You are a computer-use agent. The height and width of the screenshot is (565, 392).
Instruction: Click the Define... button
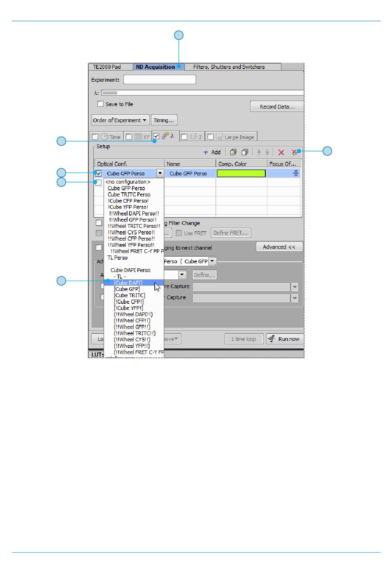(204, 275)
